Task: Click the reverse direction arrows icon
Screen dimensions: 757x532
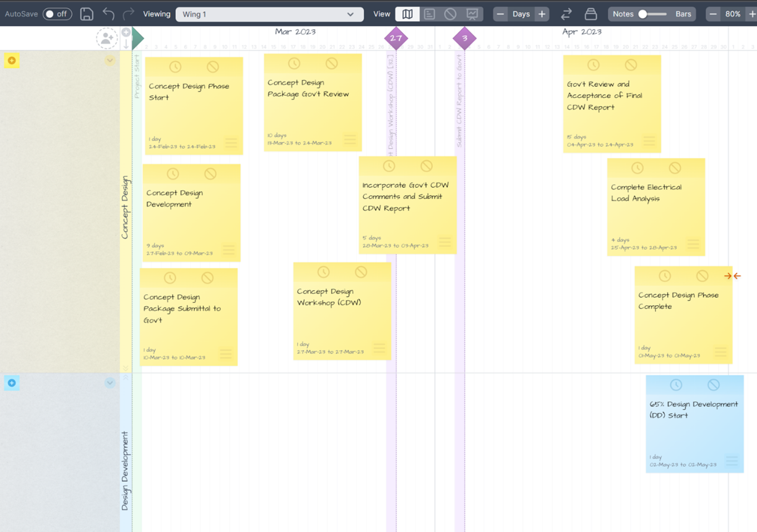Action: 567,13
